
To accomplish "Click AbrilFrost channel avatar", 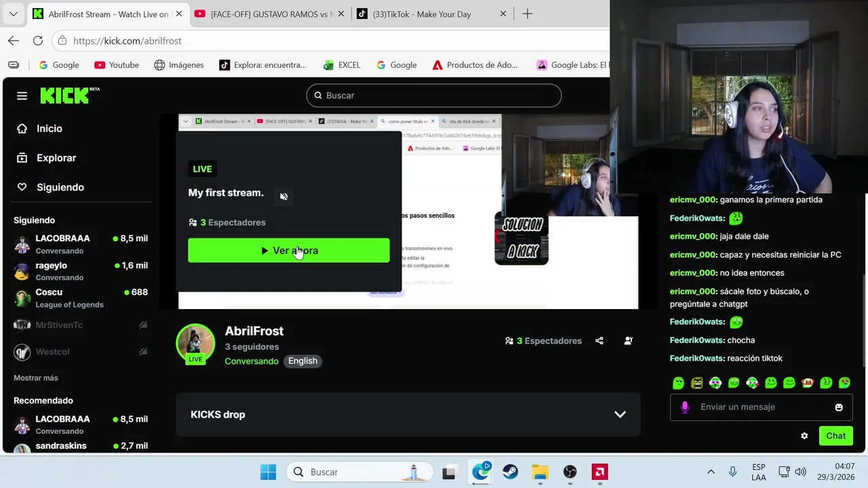I will pyautogui.click(x=195, y=344).
